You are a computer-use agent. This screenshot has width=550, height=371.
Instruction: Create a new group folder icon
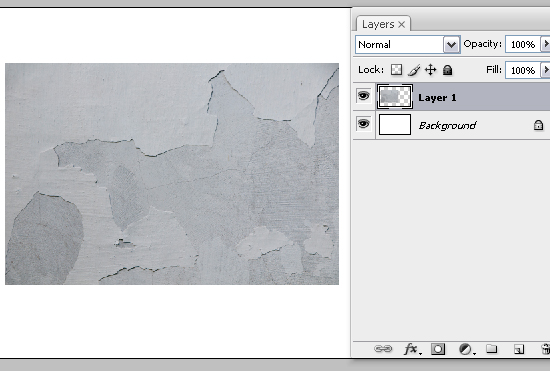(491, 349)
